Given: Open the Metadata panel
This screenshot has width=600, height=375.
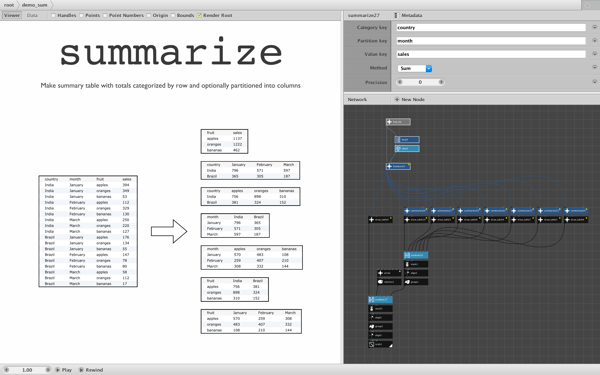Looking at the screenshot, I should [409, 15].
